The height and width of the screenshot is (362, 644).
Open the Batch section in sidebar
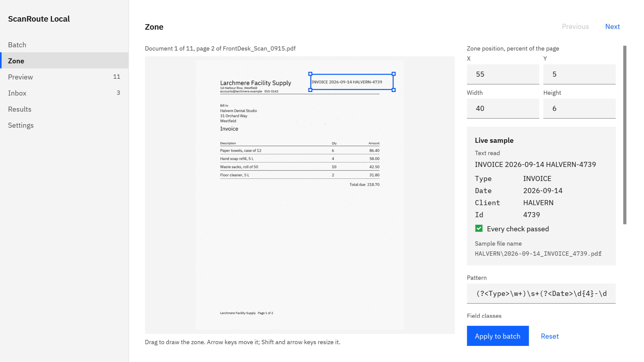64,45
